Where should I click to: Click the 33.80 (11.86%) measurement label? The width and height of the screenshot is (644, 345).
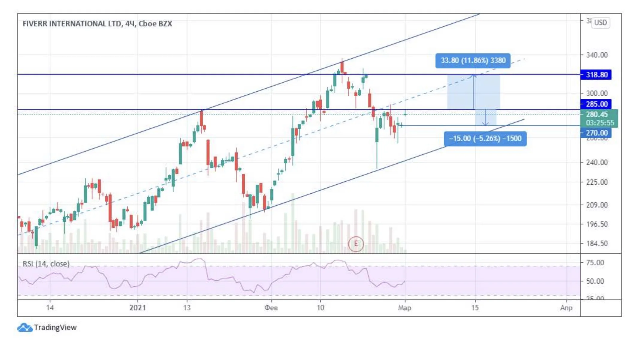tap(473, 60)
